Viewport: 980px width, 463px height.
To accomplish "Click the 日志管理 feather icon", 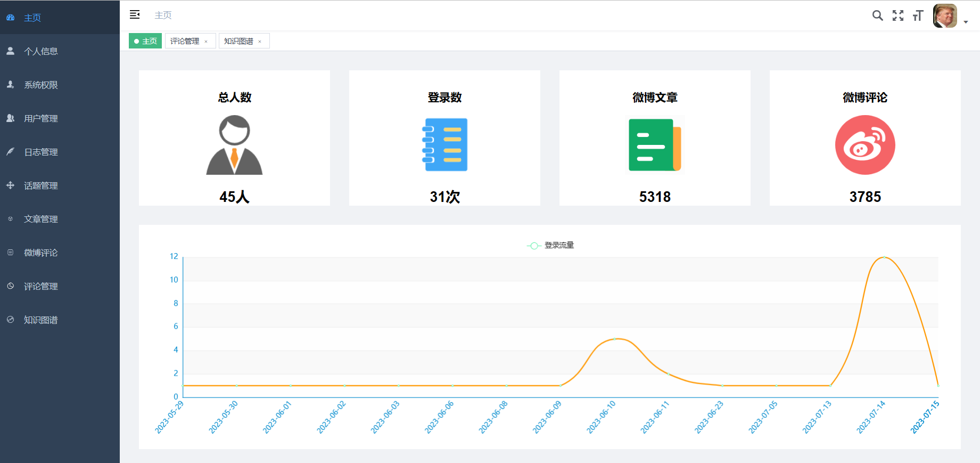I will coord(10,152).
